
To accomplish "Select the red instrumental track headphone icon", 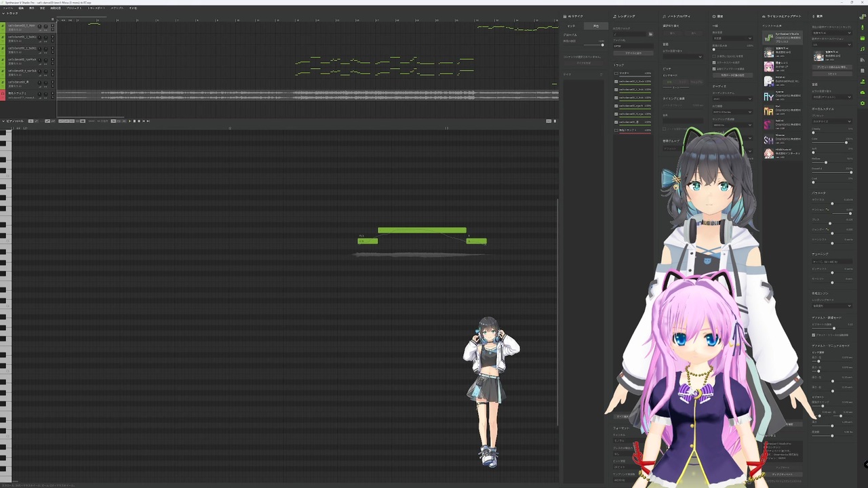I will pos(3,95).
